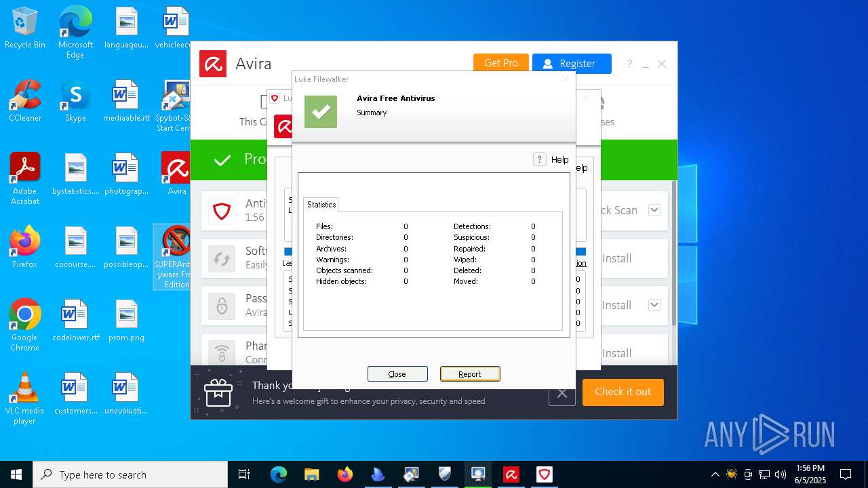Open the Adobe Acrobat desktop shortcut
868x488 pixels.
25,178
